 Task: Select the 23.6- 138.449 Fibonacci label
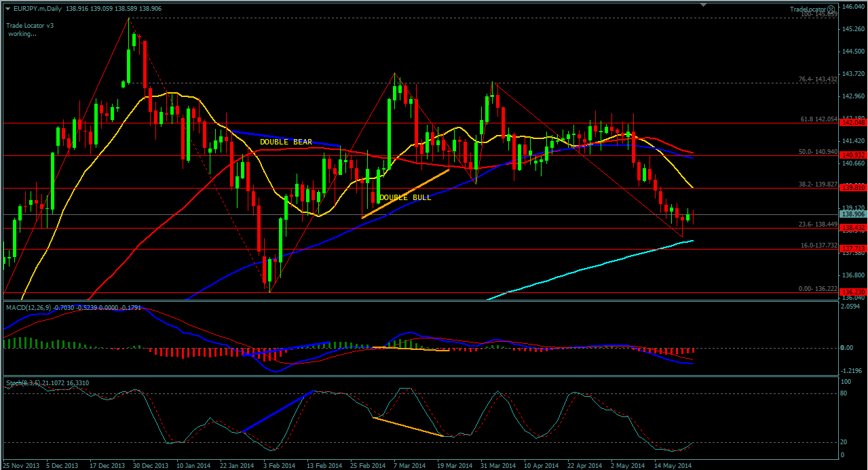pos(817,224)
